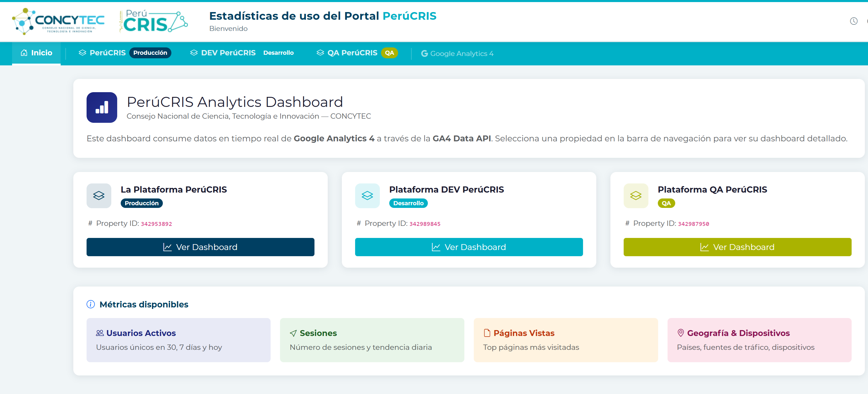
Task: Click layers icon beside QA PerúCRIS nav item
Action: pos(320,53)
